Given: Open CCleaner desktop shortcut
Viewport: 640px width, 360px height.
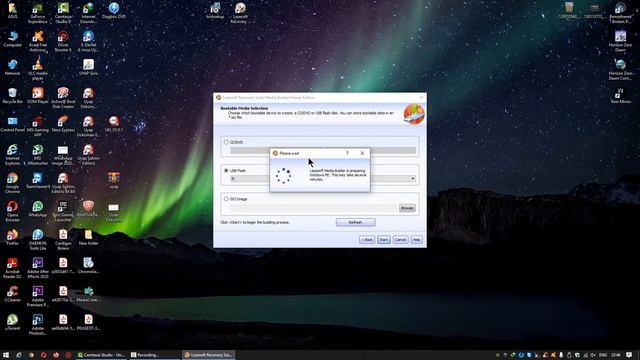Looking at the screenshot, I should [x=13, y=293].
